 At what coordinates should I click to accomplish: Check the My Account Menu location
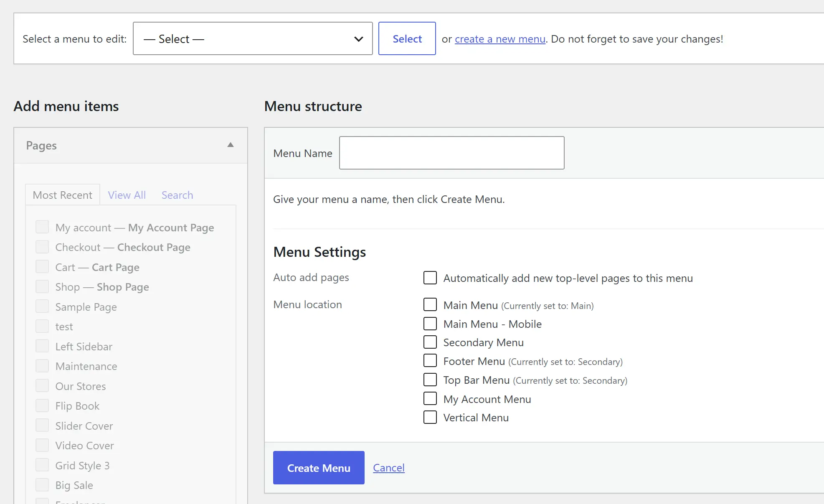(x=430, y=398)
